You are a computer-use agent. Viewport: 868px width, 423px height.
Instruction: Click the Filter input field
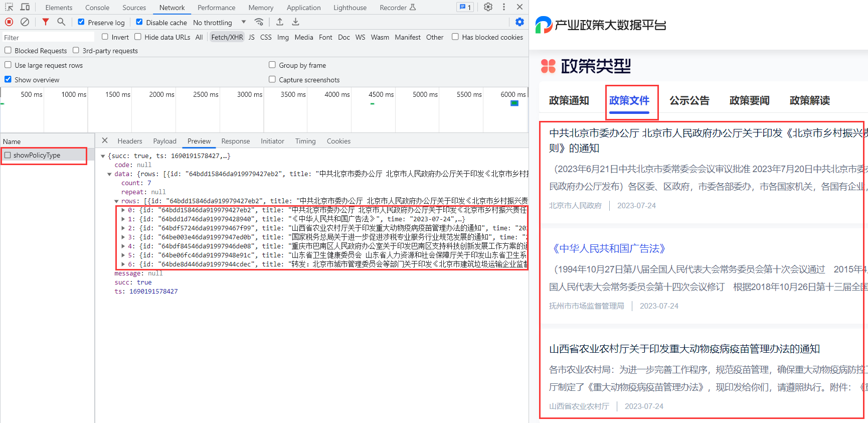pyautogui.click(x=48, y=37)
